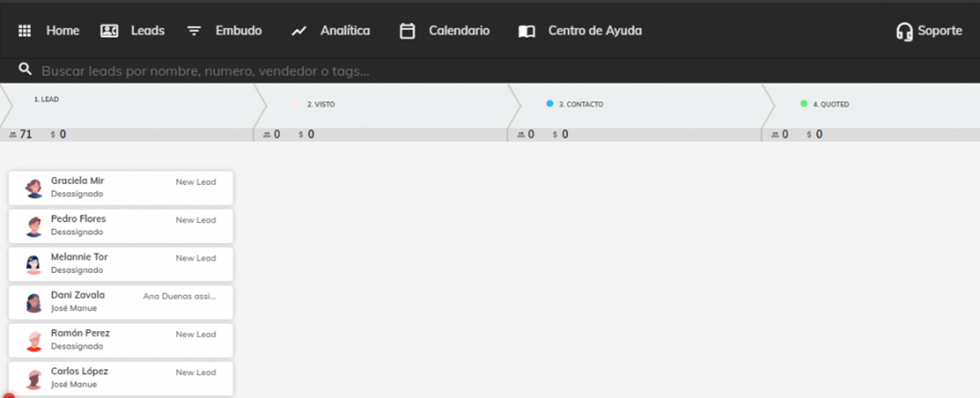Go to the Analítica section
The height and width of the screenshot is (398, 980).
point(345,30)
